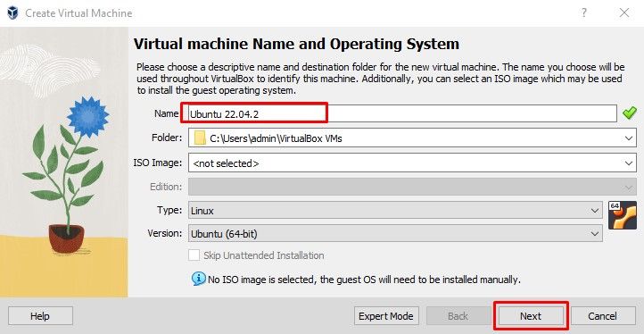Viewport: 644px width, 334px height.
Task: Click the 'Folder:' label
Action: click(167, 138)
